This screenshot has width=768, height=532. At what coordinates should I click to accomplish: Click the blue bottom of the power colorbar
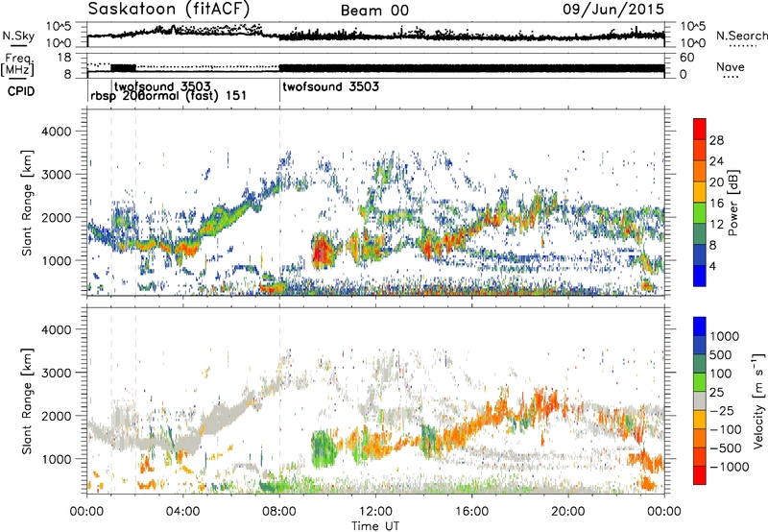tap(700, 278)
